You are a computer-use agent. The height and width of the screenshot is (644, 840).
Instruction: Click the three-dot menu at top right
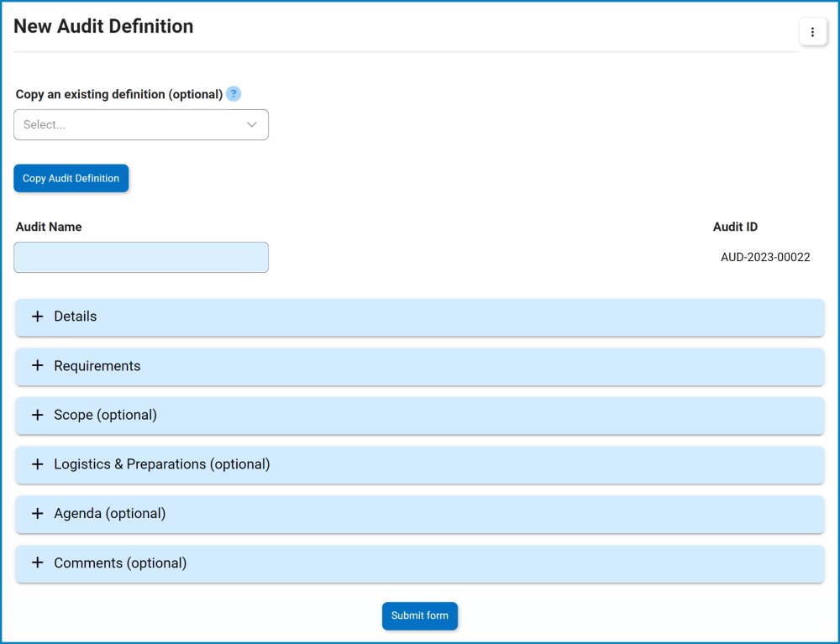812,31
